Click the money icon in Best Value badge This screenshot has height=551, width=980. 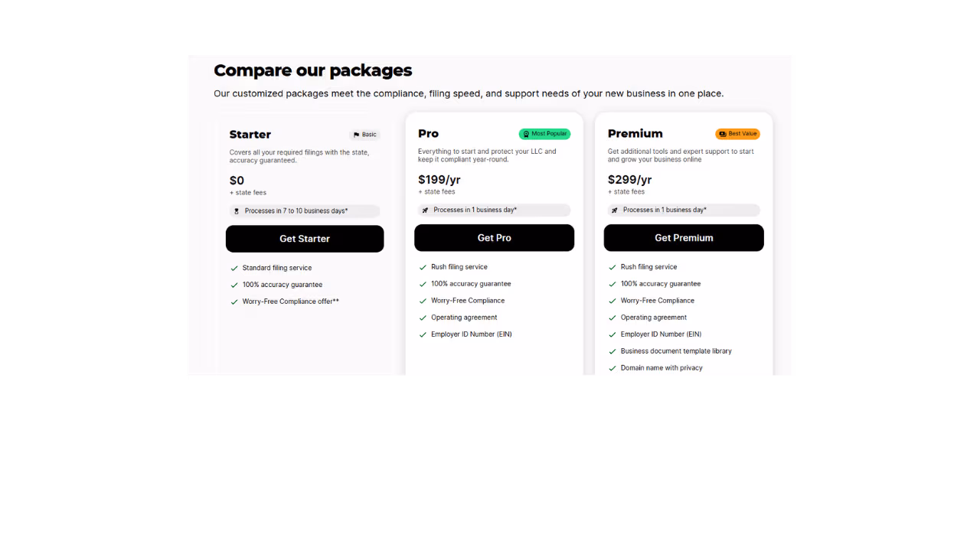tap(723, 134)
